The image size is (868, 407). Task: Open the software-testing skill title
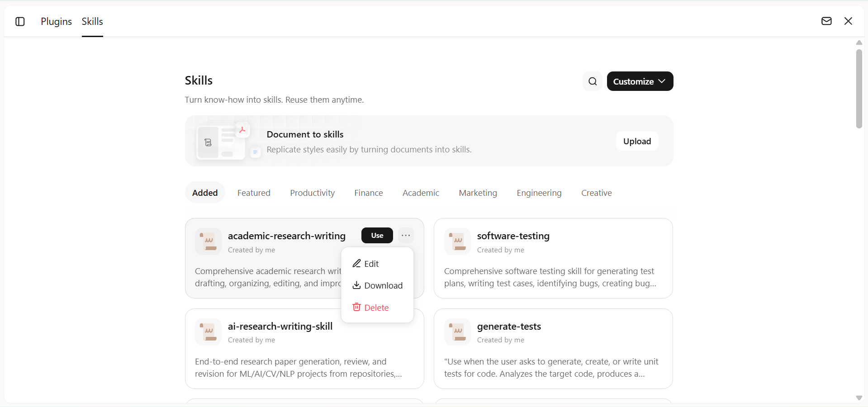513,236
